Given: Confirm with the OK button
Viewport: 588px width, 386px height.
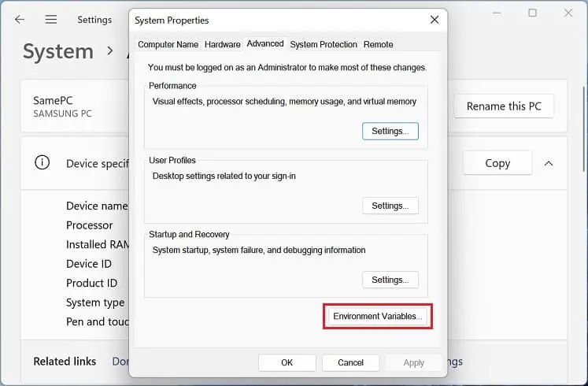Looking at the screenshot, I should [287, 362].
